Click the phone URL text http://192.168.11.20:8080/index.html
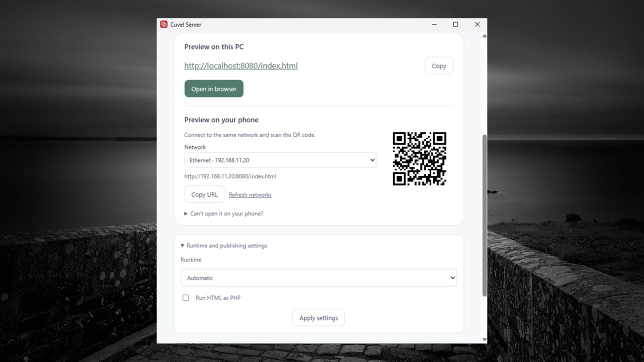Image resolution: width=644 pixels, height=362 pixels. [x=230, y=176]
